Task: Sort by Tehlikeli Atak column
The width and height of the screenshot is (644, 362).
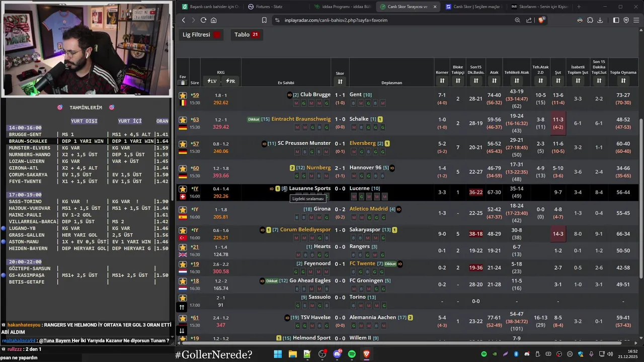Action: (x=517, y=81)
